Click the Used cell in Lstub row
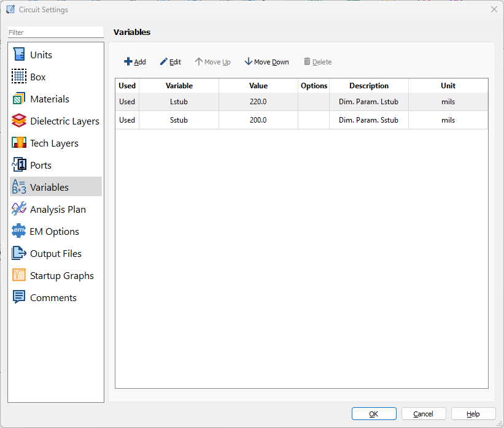This screenshot has width=504, height=428. coord(127,102)
